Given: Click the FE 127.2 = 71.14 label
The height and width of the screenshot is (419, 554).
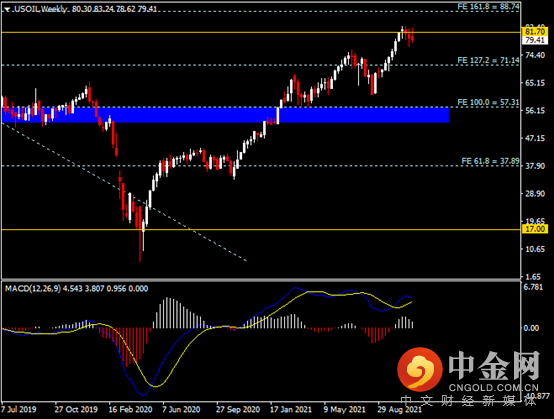Looking at the screenshot, I should point(488,60).
